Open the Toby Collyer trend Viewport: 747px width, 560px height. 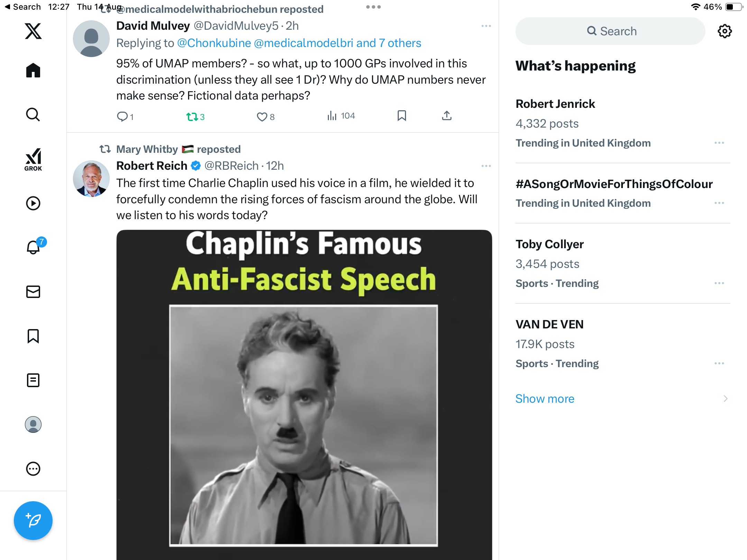pyautogui.click(x=550, y=244)
